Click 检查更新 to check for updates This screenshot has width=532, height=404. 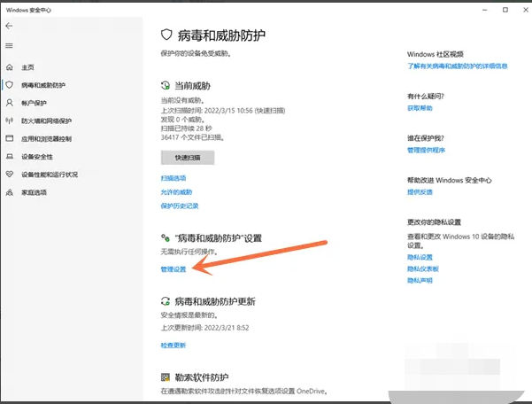[x=173, y=345]
